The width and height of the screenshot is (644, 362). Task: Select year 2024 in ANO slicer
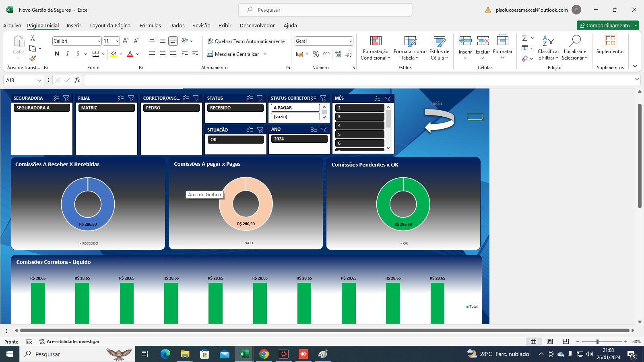click(x=299, y=139)
